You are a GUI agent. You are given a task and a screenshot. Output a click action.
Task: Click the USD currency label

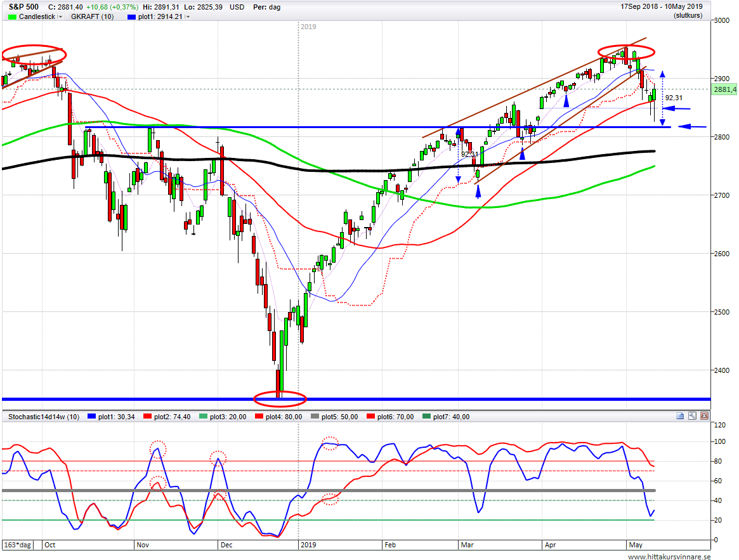click(237, 7)
